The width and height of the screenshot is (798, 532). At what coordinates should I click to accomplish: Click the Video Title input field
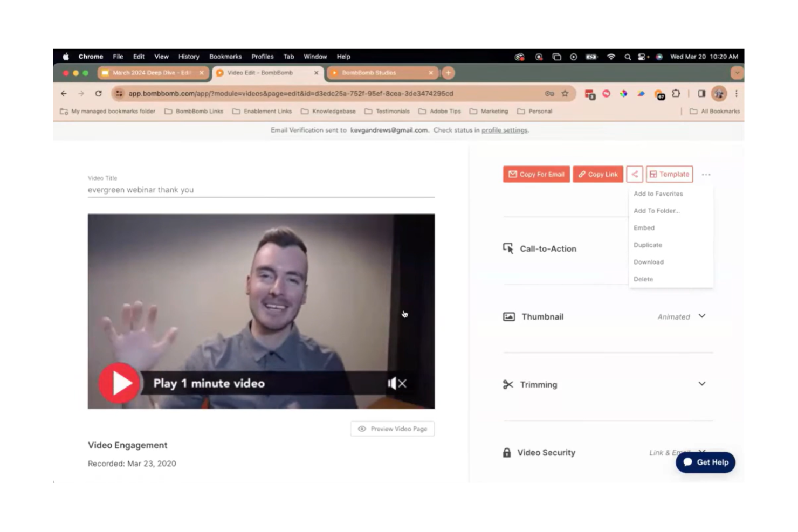(260, 190)
